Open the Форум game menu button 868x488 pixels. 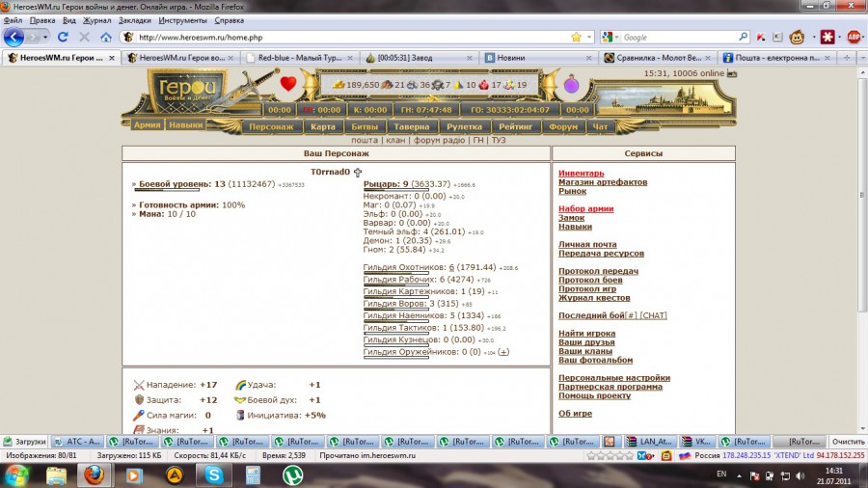(563, 126)
